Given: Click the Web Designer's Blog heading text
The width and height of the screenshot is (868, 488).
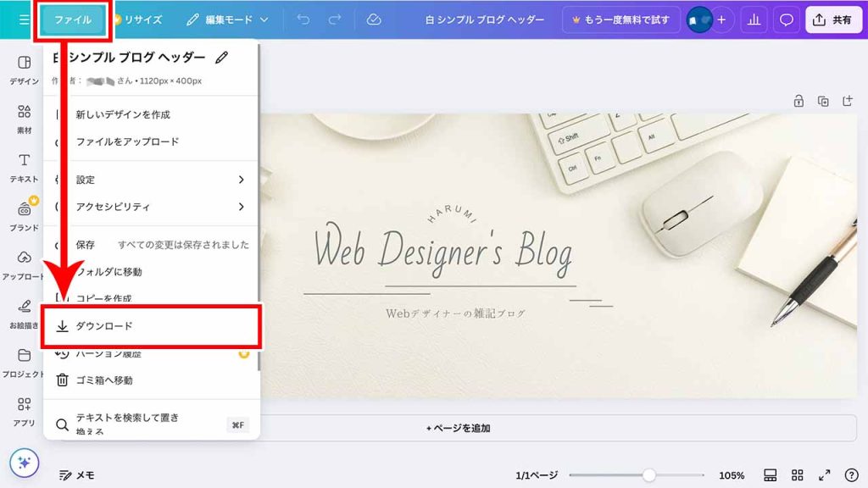Looking at the screenshot, I should [x=442, y=252].
